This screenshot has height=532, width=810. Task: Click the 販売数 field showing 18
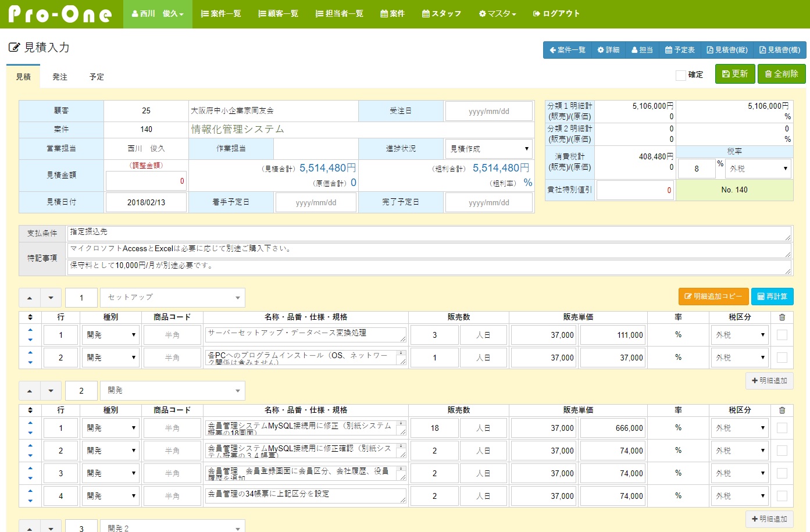click(x=434, y=428)
